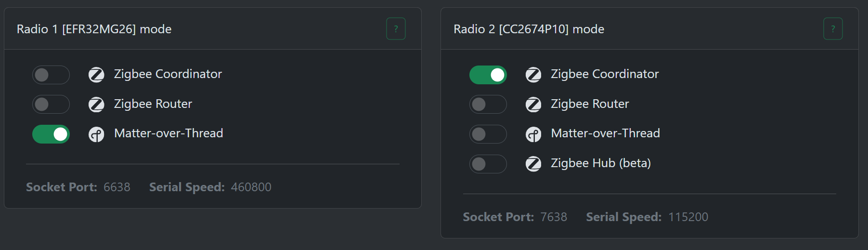
Task: Click Radio 1 socket port value 6638
Action: coord(117,187)
